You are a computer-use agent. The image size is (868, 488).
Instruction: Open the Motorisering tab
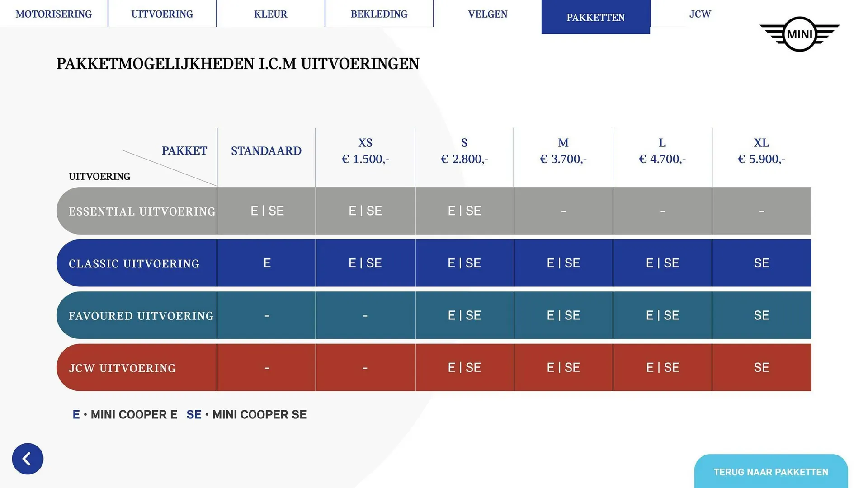[54, 14]
